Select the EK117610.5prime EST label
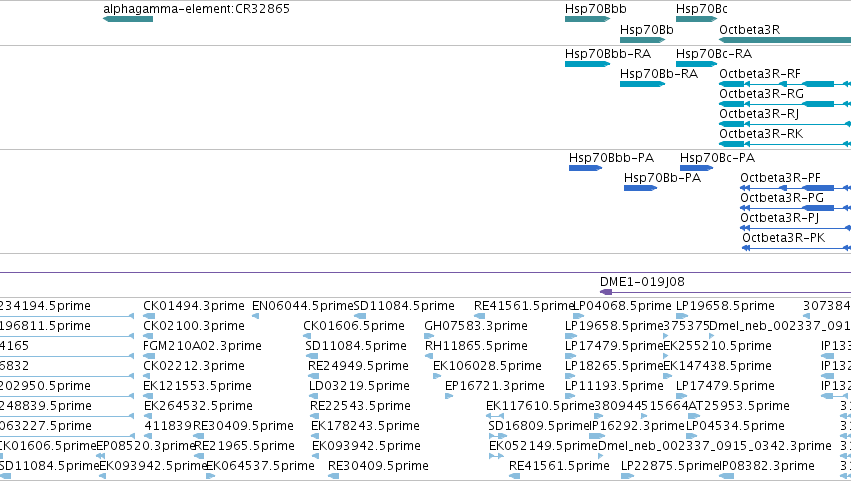 pos(540,406)
